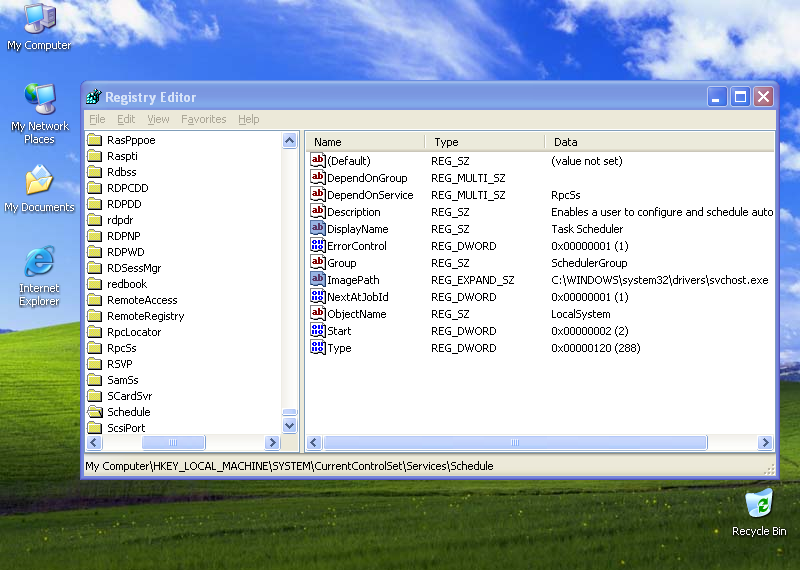Screen dimensions: 800x570
Task: Click the Rdbss folder icon
Action: click(95, 172)
